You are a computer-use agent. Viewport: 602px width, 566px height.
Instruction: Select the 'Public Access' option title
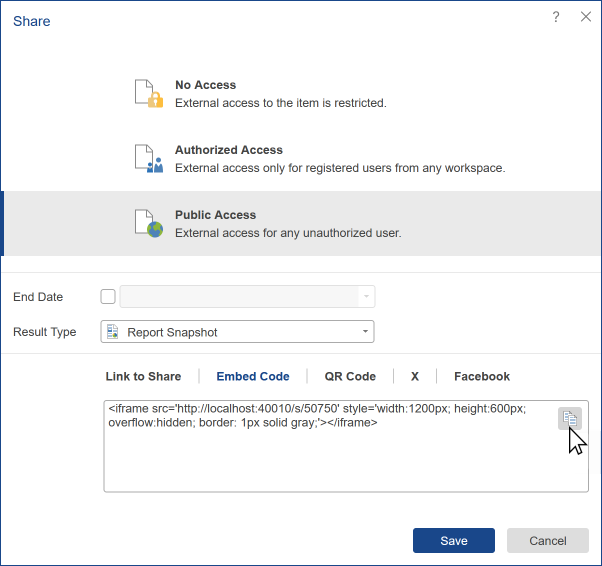click(215, 215)
